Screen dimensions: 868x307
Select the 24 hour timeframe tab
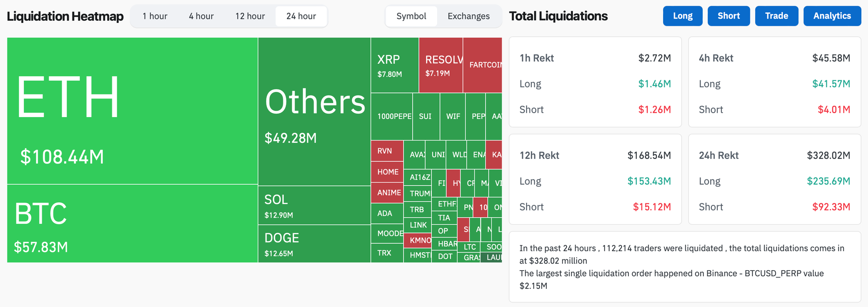[301, 16]
